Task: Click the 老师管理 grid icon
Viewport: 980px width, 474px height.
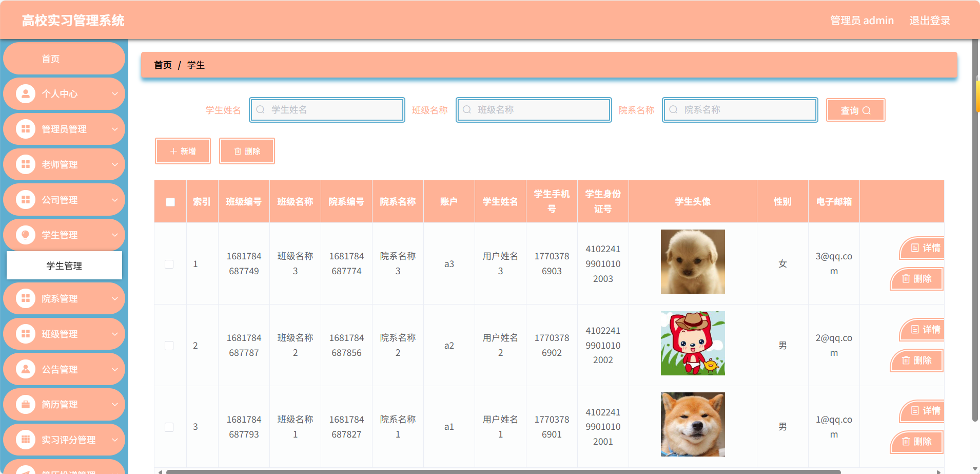Action: click(25, 164)
